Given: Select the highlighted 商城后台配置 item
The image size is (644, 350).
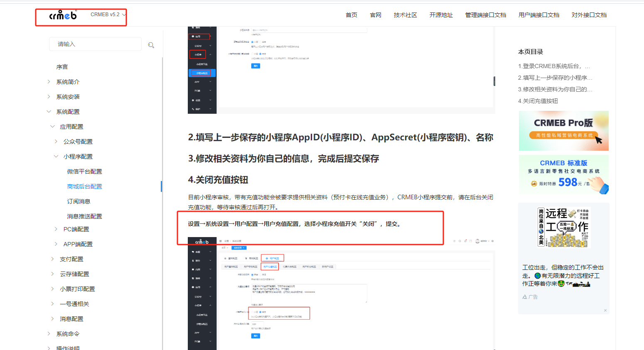Looking at the screenshot, I should [x=84, y=186].
